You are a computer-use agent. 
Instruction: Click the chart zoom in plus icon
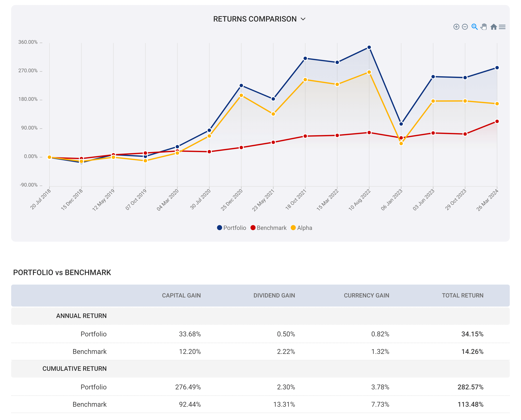[456, 27]
